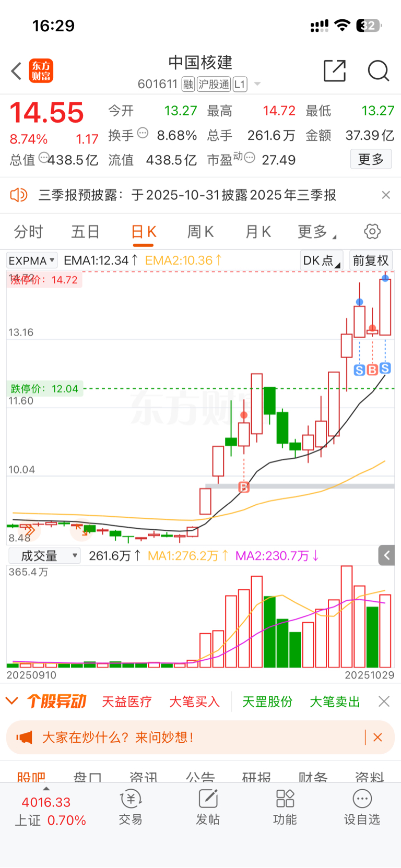This screenshot has height=868, width=401.
Task: Tap the latest candlestick at 14.72 high
Action: 385,307
